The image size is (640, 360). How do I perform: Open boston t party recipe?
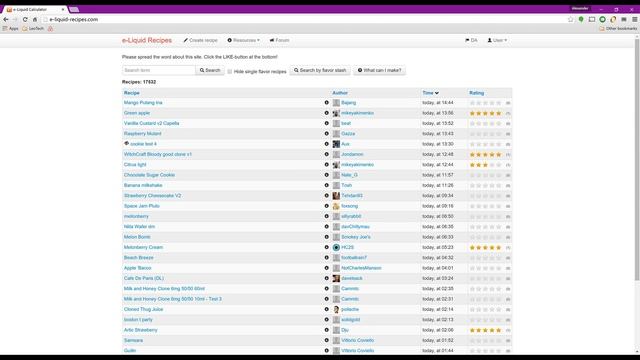click(138, 320)
